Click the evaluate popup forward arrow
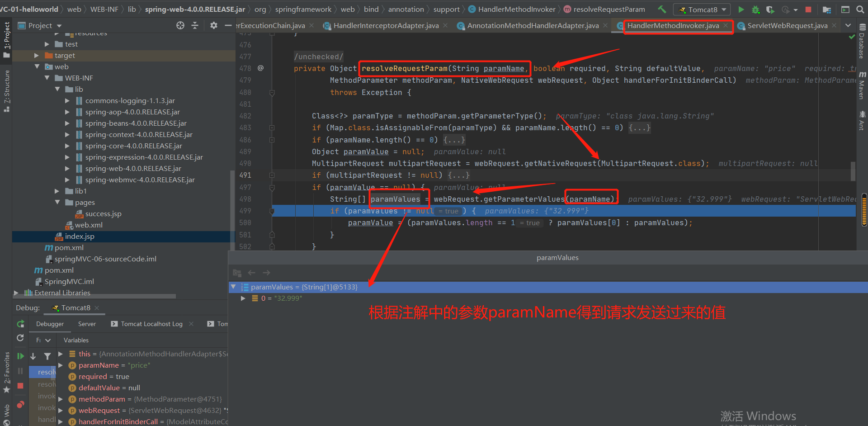868x426 pixels. [266, 273]
